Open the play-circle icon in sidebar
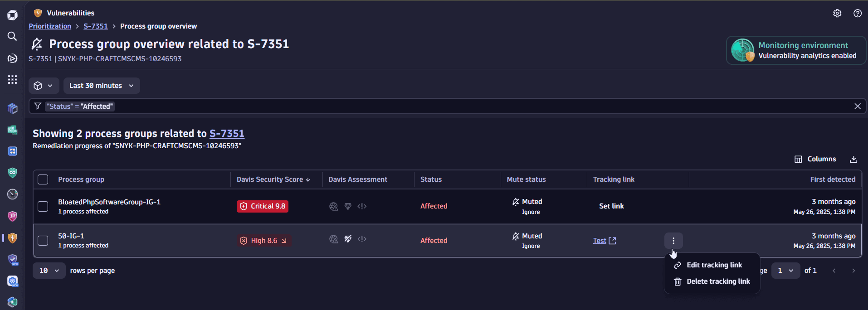The width and height of the screenshot is (868, 310). tap(12, 58)
